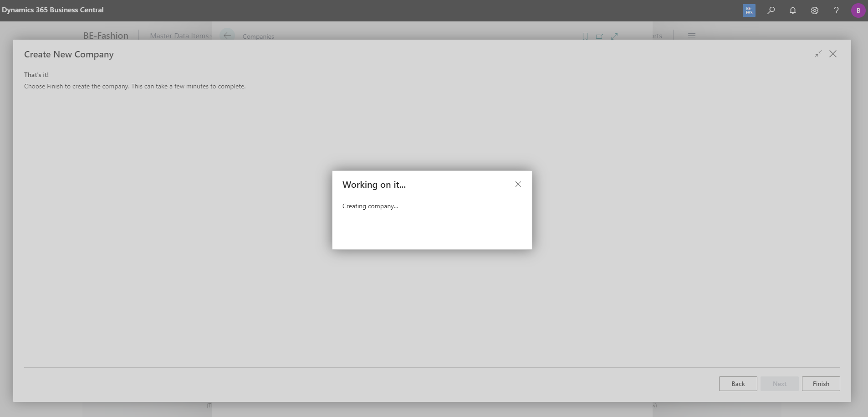Shrink the Create New Company dialog
The width and height of the screenshot is (868, 417).
(817, 54)
